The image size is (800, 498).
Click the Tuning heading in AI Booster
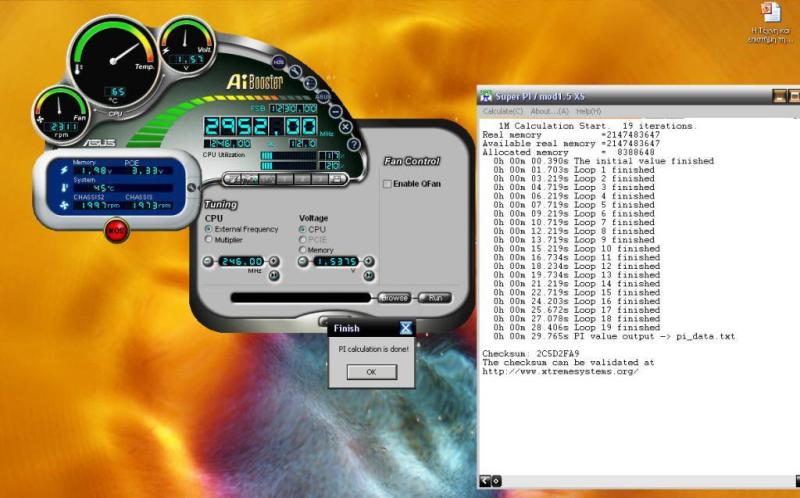(x=220, y=204)
